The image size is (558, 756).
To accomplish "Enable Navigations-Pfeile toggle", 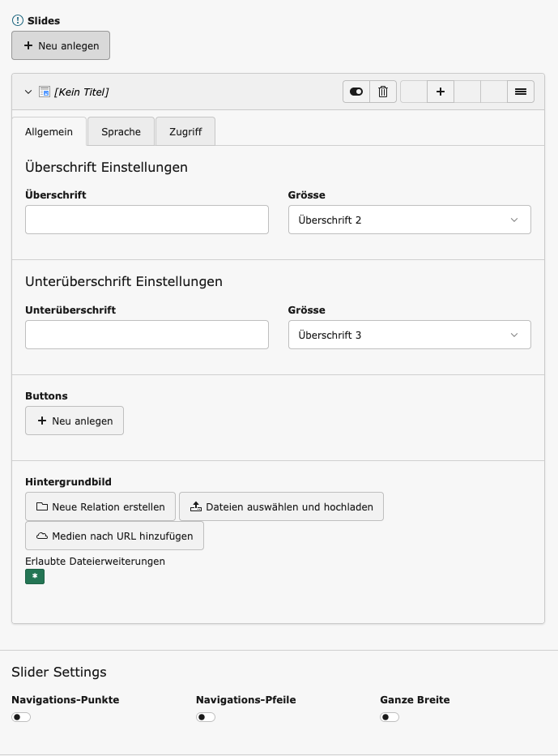I will [206, 717].
